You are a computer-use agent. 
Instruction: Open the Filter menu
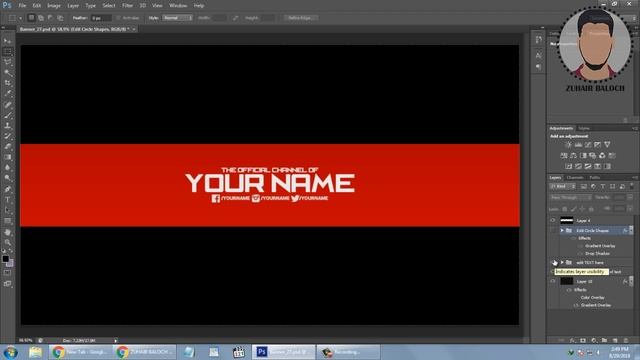pos(127,6)
